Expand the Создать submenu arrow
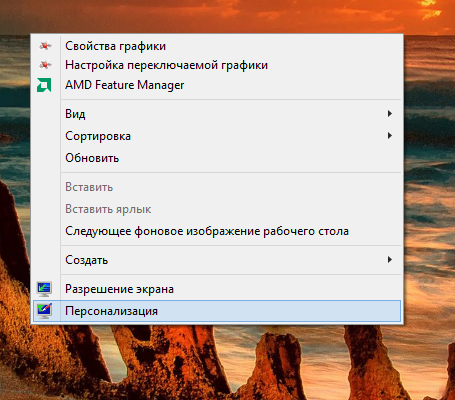The height and width of the screenshot is (400, 455). (x=389, y=260)
